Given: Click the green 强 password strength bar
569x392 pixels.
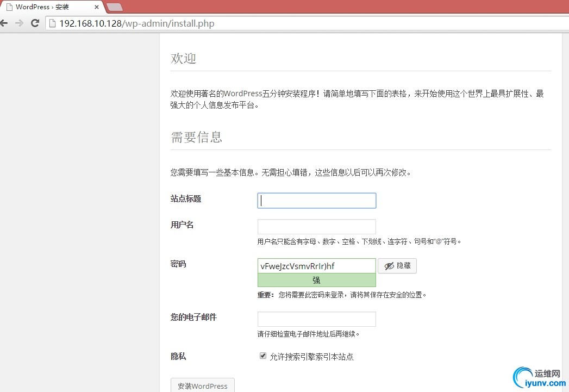Looking at the screenshot, I should [316, 280].
